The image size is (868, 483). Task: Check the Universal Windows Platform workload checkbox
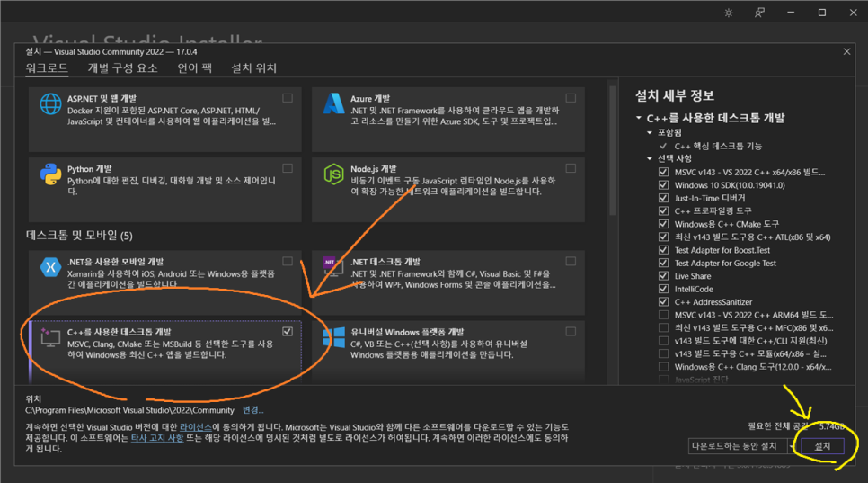571,331
